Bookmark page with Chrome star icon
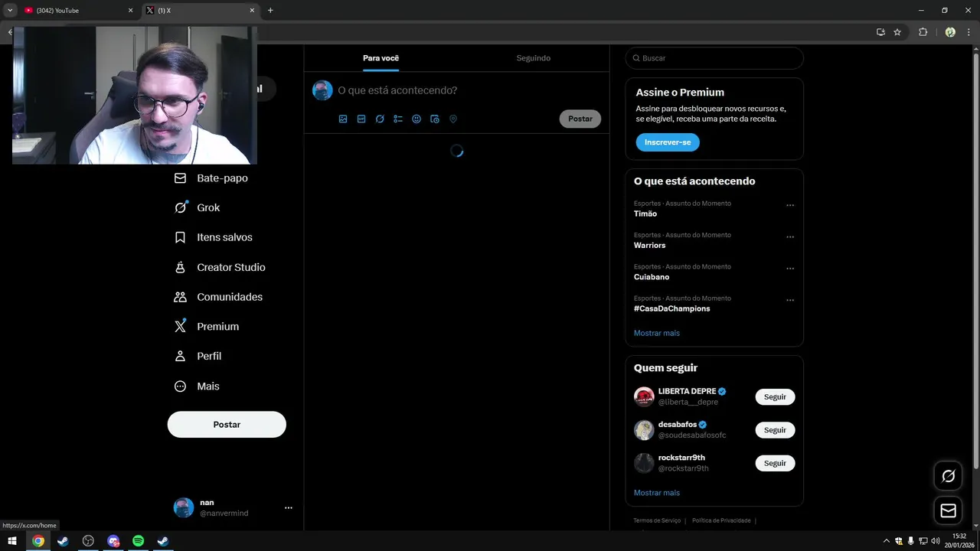The image size is (980, 551). [897, 32]
